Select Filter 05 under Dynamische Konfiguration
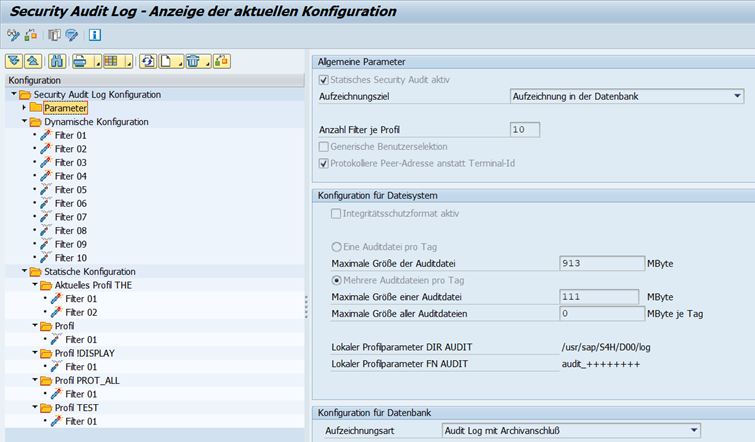The width and height of the screenshot is (755, 442). click(x=70, y=189)
